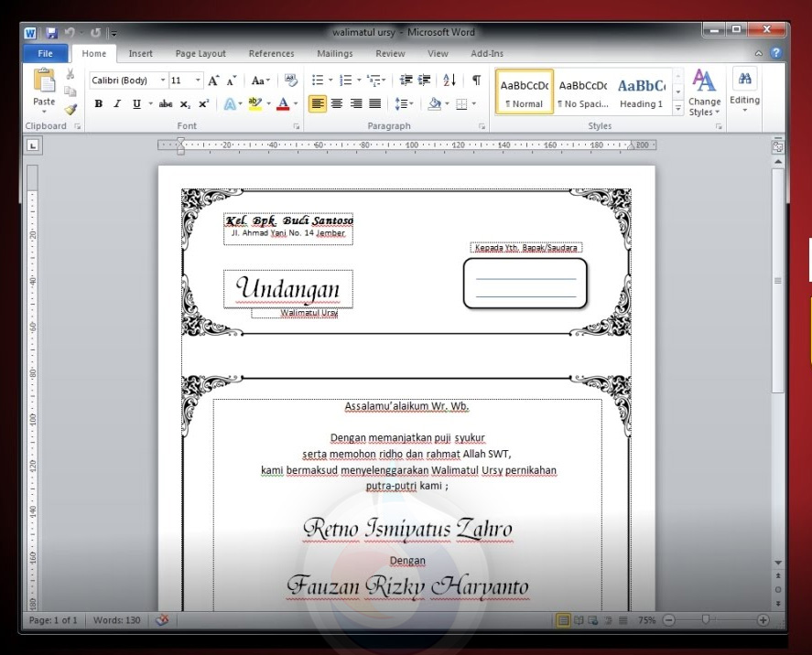Switch to the Mailings ribbon tab

(x=334, y=53)
